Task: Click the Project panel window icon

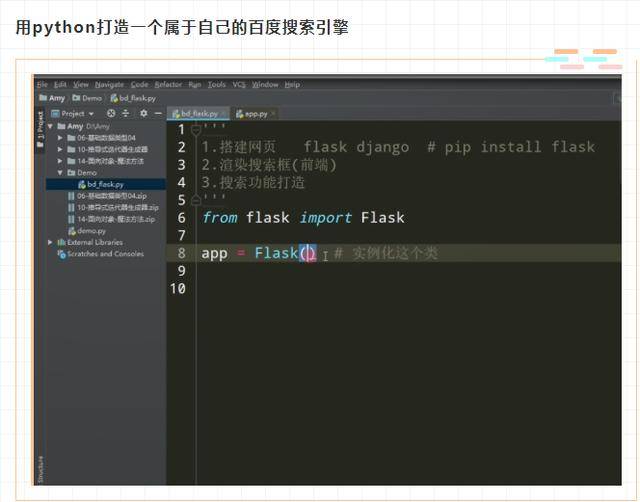Action: pyautogui.click(x=55, y=113)
